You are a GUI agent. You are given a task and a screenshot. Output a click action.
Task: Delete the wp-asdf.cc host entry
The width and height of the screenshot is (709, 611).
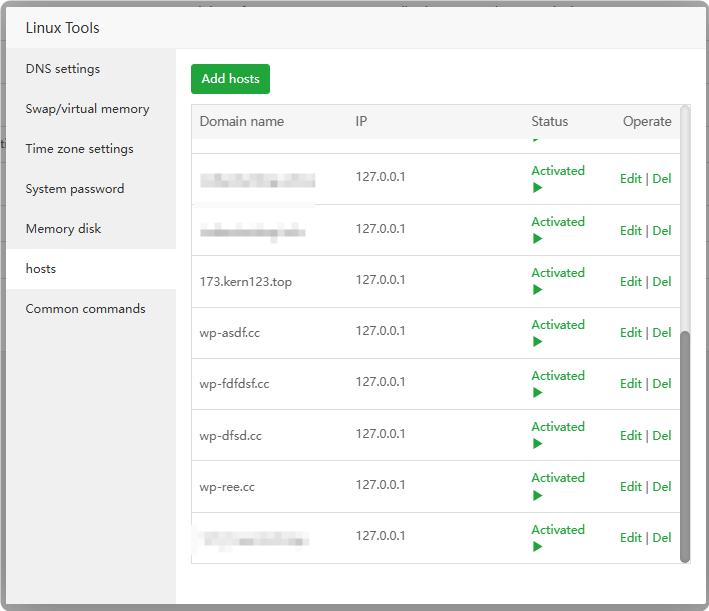pyautogui.click(x=662, y=333)
